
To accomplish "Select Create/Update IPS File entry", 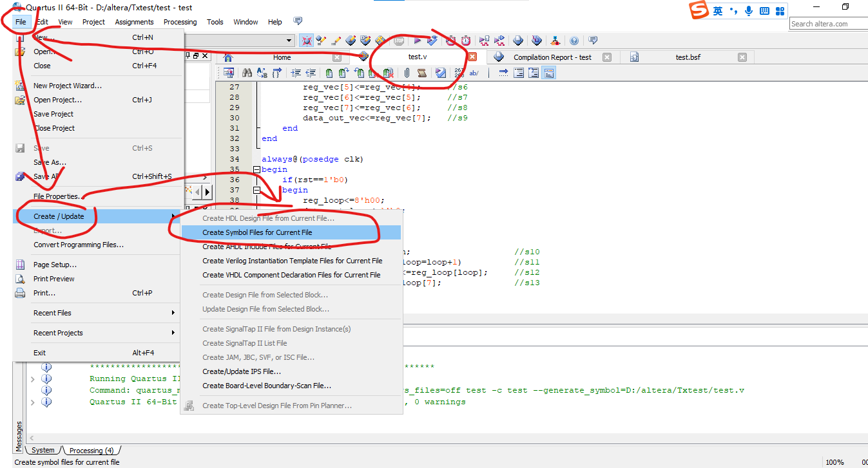I will [291, 371].
